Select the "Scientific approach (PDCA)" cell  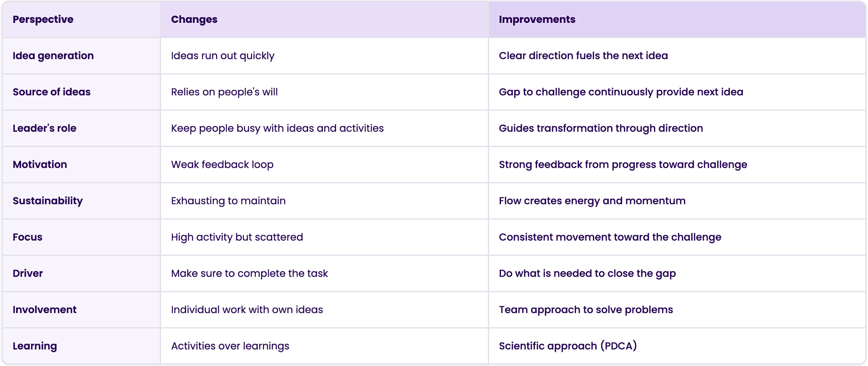coord(568,346)
